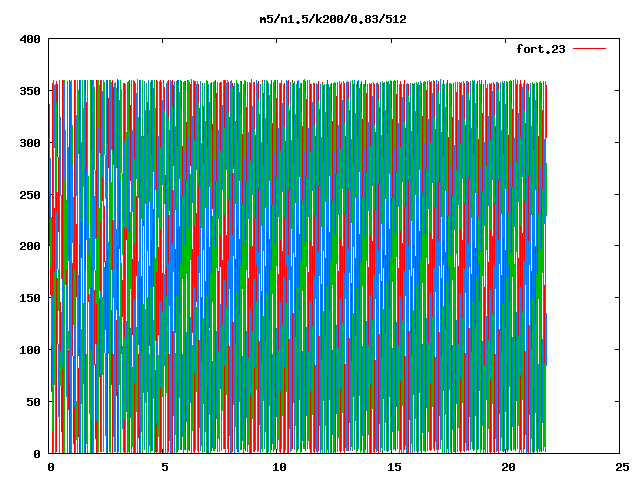640x480 pixels.
Task: Click the x-axis label 5
Action: click(164, 467)
